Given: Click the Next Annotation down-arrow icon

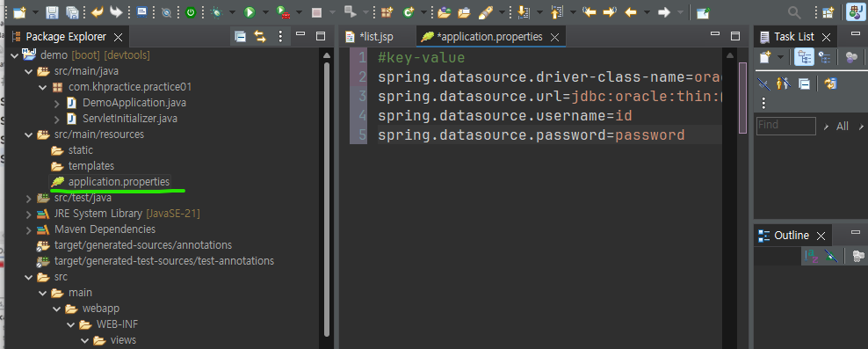Looking at the screenshot, I should 523,12.
